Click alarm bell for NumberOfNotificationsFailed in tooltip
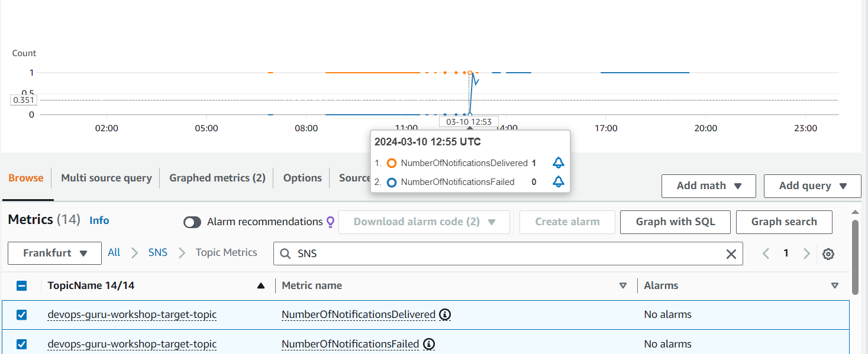This screenshot has width=868, height=354. pyautogui.click(x=558, y=182)
